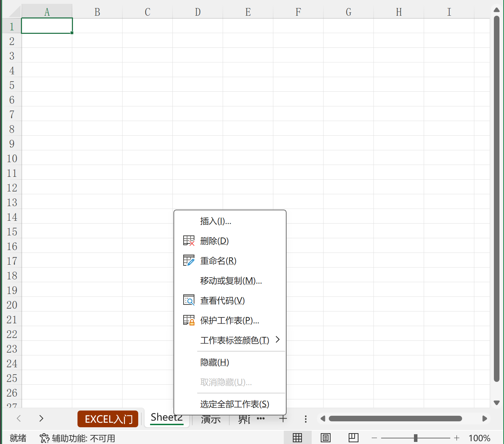Choose 选定全部工作表(S) to select all sheets
Image resolution: width=504 pixels, height=444 pixels.
point(234,404)
